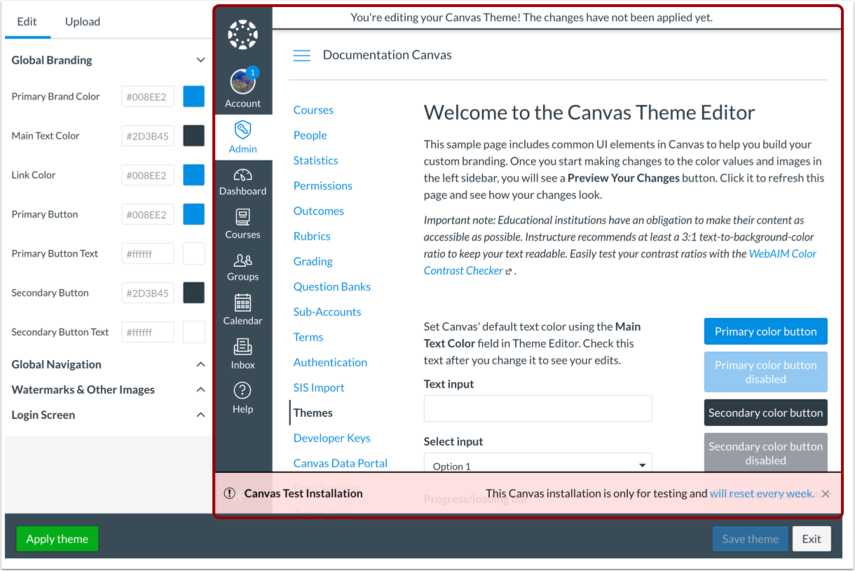Open SIS Import in the admin menu
The height and width of the screenshot is (571, 855).
click(318, 388)
